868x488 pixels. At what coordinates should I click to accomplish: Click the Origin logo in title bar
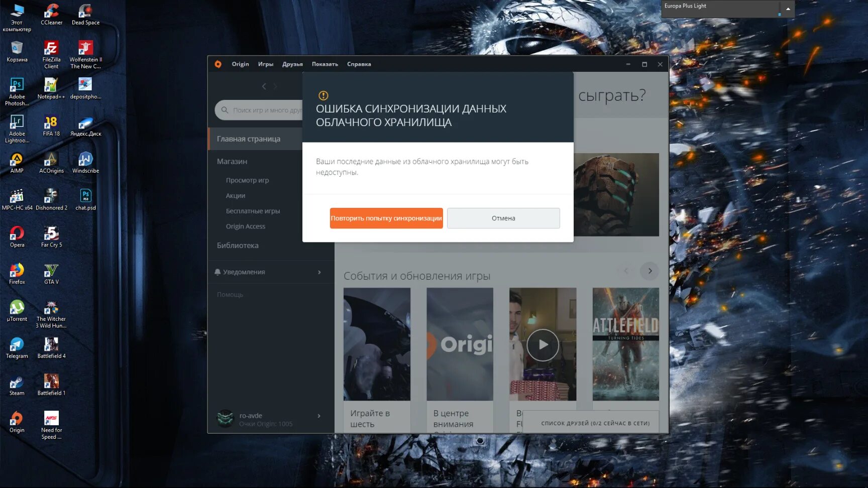pyautogui.click(x=218, y=64)
